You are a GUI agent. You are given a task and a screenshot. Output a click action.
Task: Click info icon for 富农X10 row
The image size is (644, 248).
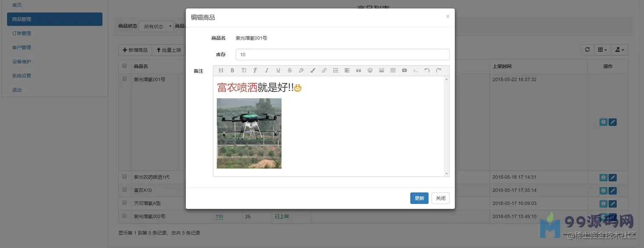pyautogui.click(x=603, y=191)
